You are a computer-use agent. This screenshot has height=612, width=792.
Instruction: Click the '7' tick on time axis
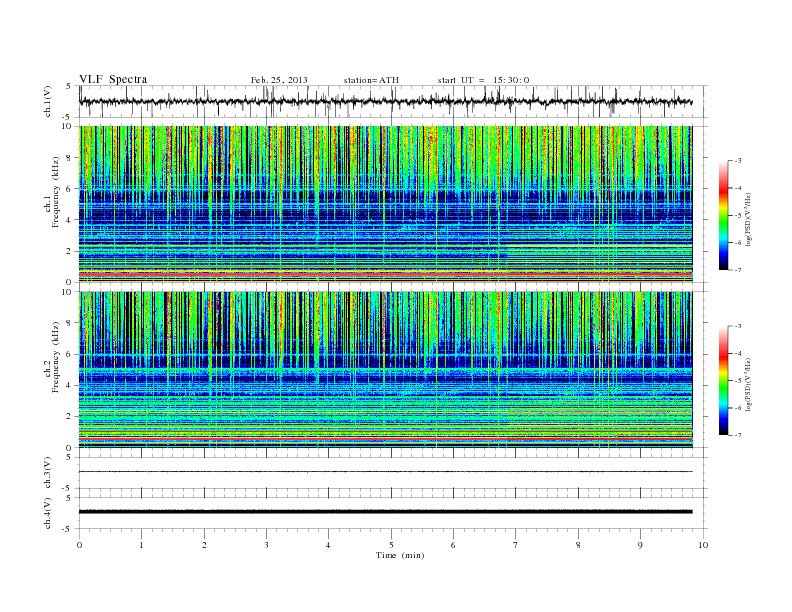pos(516,545)
